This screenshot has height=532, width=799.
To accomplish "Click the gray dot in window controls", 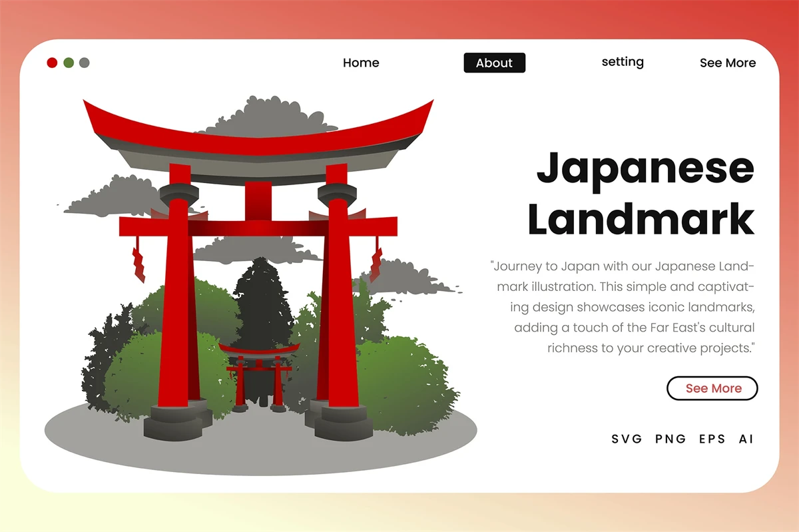I will (x=85, y=63).
